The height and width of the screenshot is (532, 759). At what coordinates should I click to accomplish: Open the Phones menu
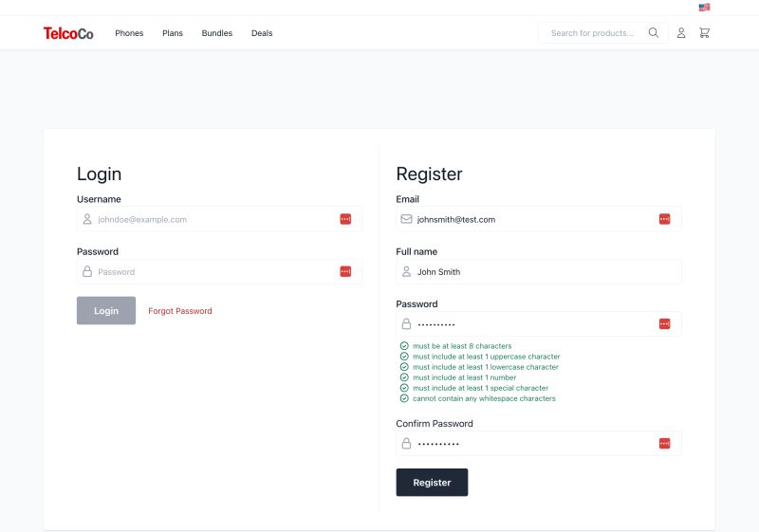click(x=129, y=33)
